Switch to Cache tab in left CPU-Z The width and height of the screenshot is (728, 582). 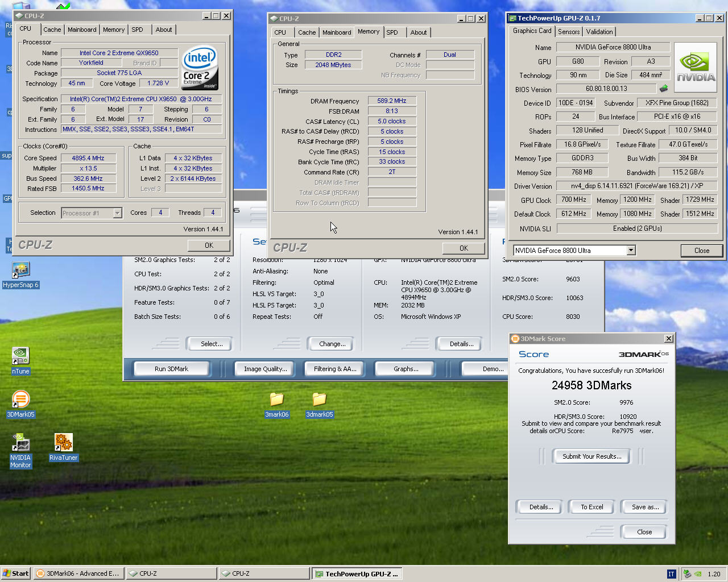52,30
